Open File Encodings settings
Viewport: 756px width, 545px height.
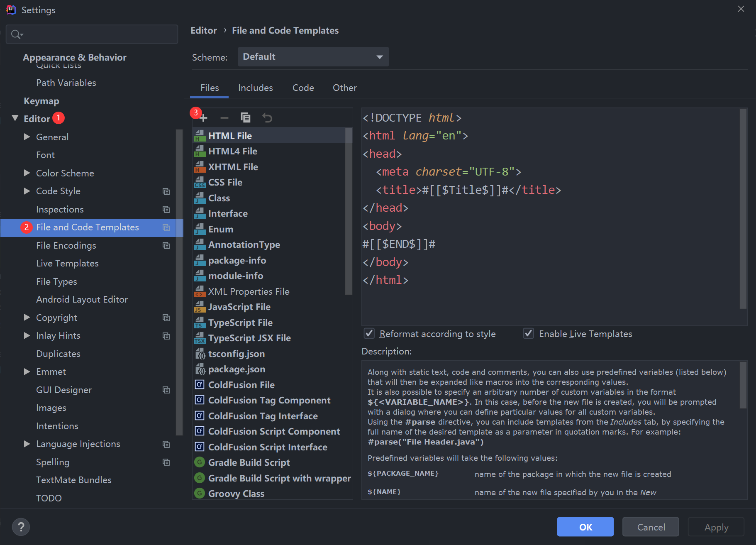66,246
